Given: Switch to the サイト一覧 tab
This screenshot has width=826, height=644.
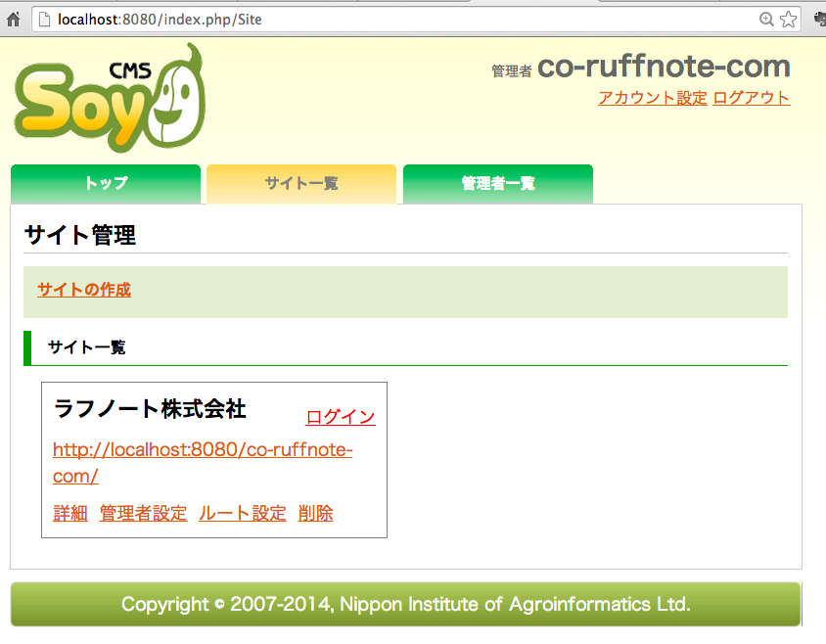Looking at the screenshot, I should [x=301, y=184].
